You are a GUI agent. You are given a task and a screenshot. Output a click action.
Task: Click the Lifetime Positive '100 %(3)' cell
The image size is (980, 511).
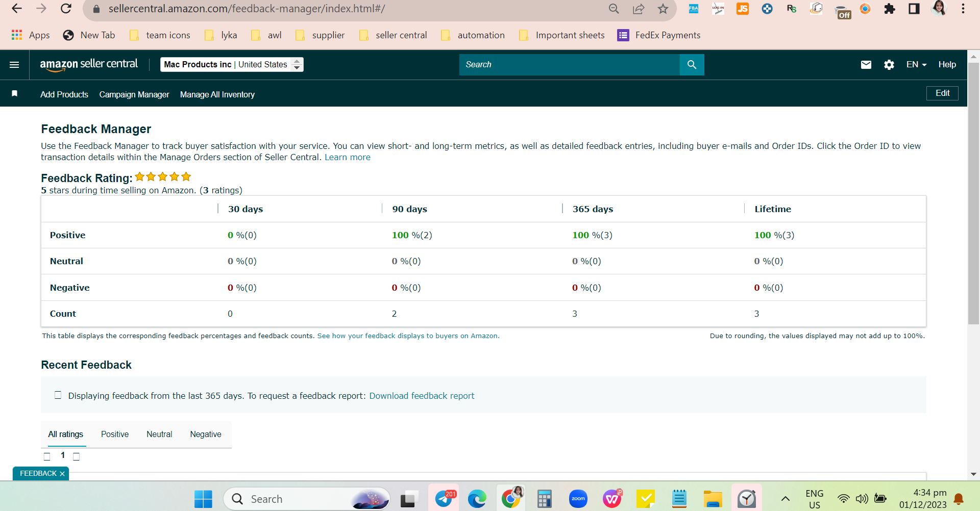[x=774, y=235]
